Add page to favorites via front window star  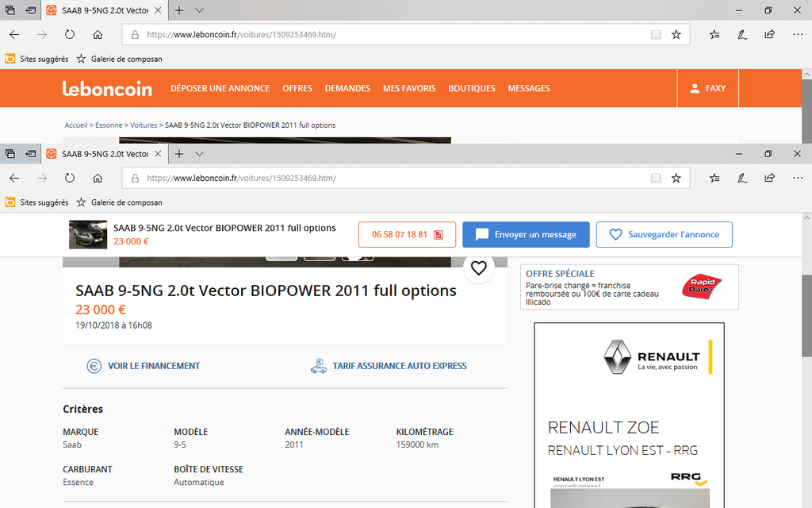676,179
